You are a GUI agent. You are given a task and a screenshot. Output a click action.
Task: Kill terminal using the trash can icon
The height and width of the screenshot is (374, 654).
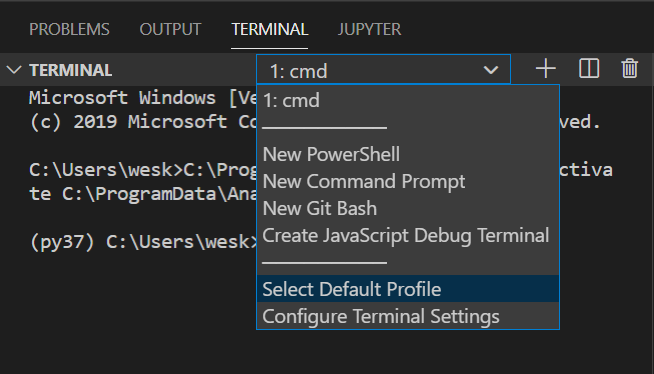point(629,69)
